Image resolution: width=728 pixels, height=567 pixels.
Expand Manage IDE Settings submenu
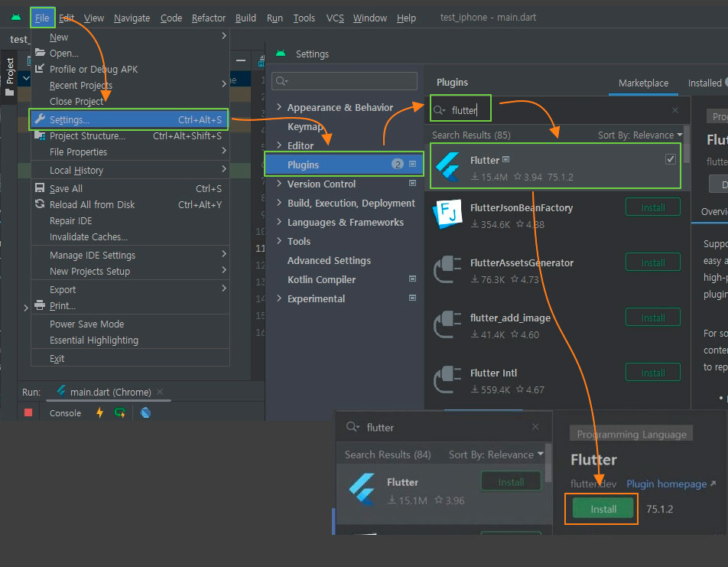(x=224, y=254)
